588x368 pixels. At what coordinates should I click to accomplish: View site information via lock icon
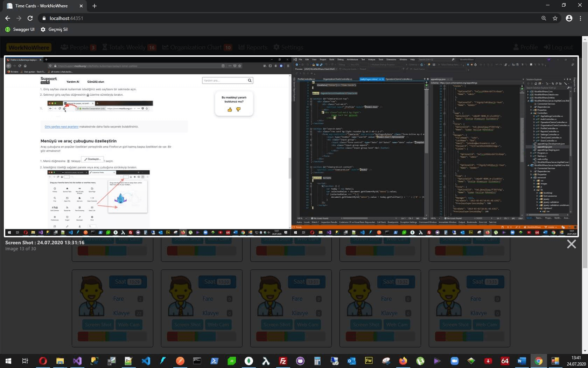[x=44, y=18]
